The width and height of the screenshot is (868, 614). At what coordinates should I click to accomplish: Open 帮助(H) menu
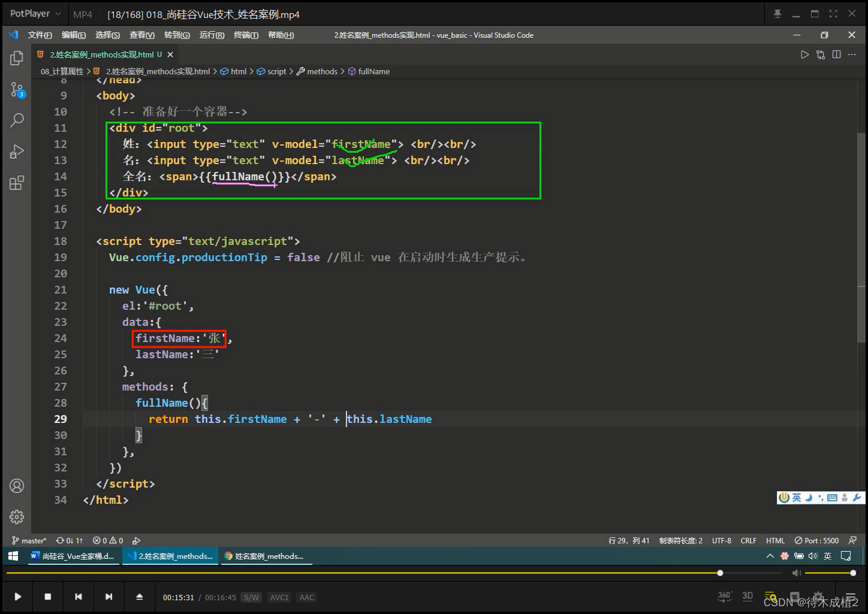tap(281, 35)
